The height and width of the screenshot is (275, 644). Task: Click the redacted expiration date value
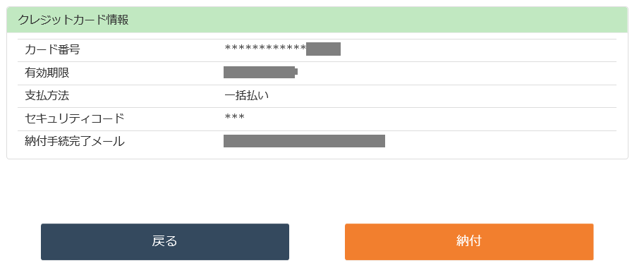[260, 72]
